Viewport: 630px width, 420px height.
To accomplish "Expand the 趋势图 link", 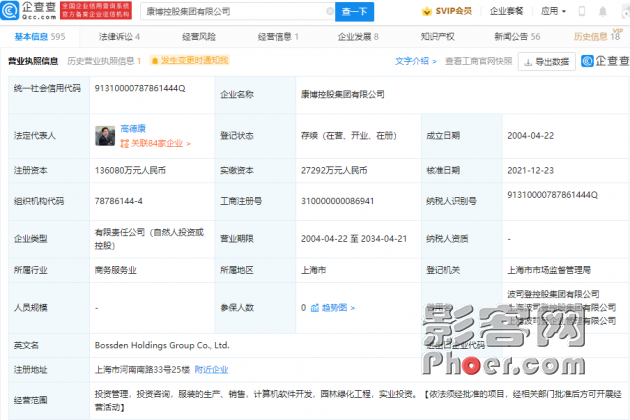I will click(333, 308).
